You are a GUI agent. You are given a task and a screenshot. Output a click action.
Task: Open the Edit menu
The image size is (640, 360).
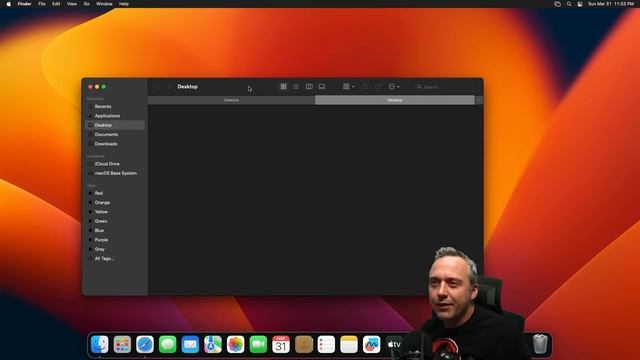pyautogui.click(x=56, y=4)
